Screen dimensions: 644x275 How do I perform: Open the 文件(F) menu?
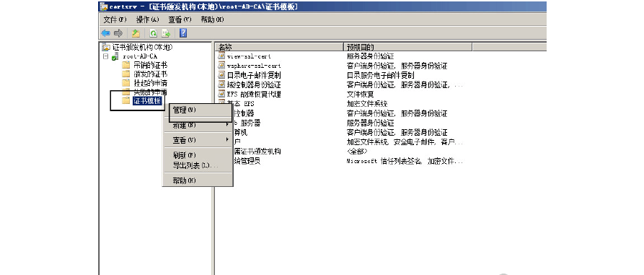pos(115,19)
